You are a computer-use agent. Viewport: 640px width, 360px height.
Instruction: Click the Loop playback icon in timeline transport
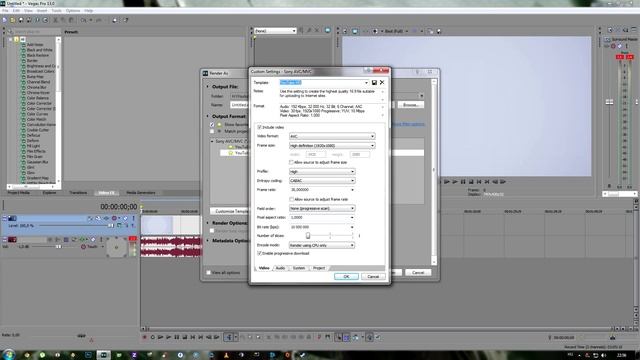point(153,337)
